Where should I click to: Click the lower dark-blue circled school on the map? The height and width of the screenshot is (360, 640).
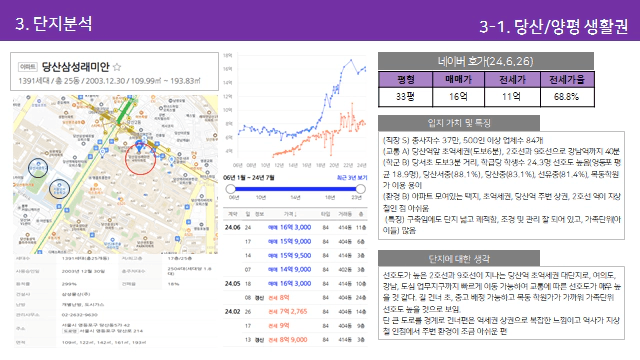pos(59,189)
